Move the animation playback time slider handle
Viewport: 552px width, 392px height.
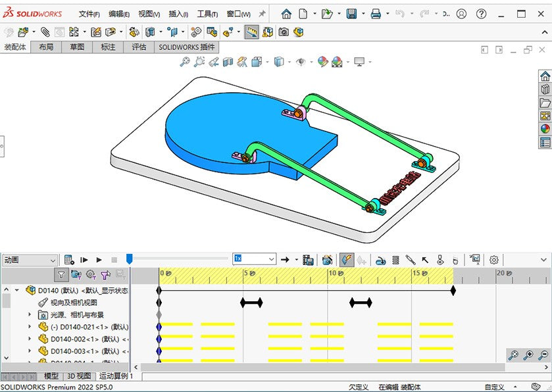click(x=129, y=259)
